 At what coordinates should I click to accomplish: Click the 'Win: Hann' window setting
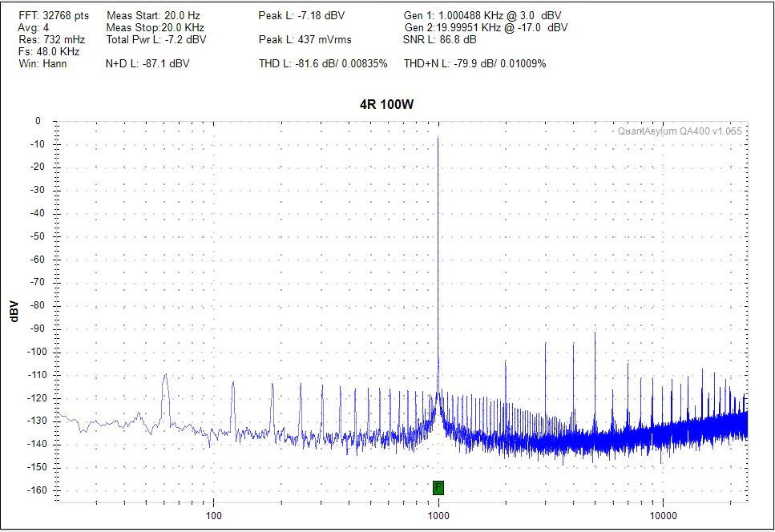(42, 64)
